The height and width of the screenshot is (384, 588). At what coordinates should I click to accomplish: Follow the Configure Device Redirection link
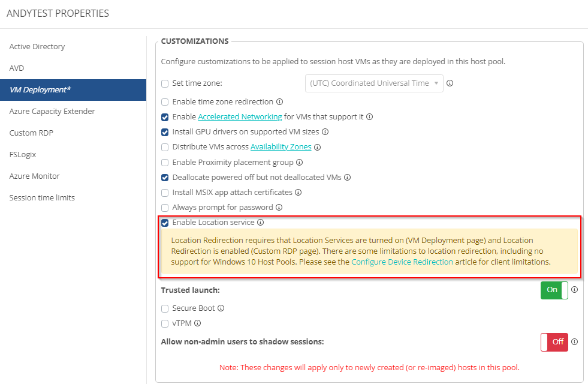402,262
